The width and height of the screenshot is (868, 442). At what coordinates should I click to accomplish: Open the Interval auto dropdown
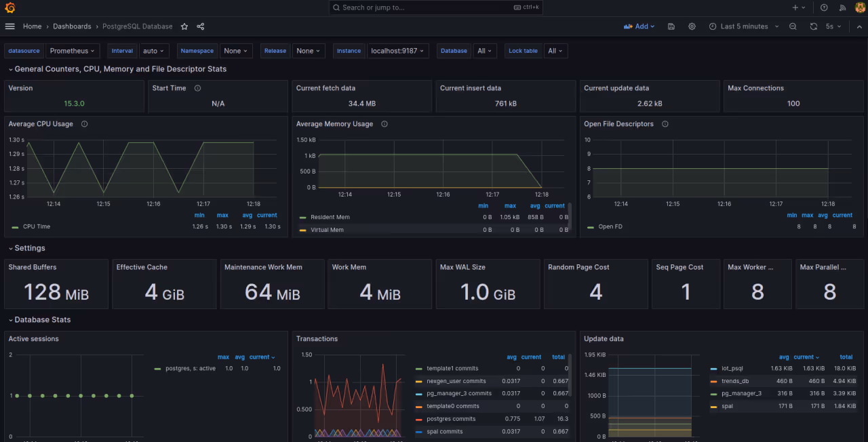coord(155,51)
